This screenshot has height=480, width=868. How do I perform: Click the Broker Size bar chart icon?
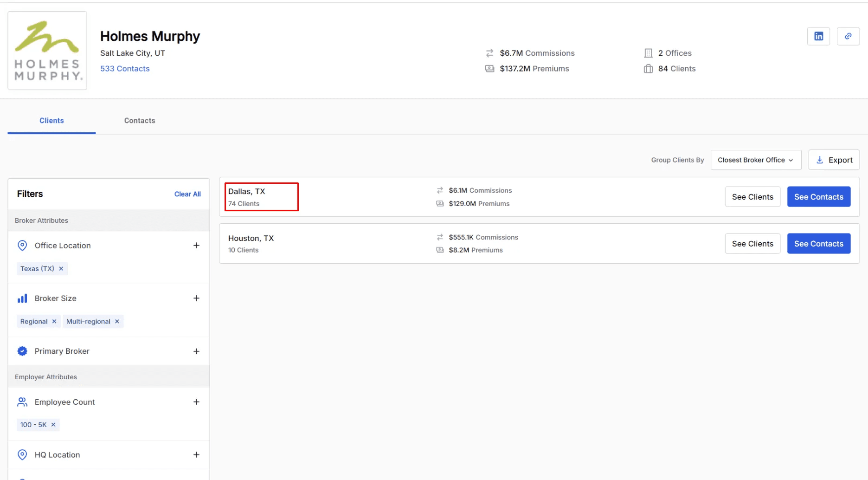click(22, 298)
